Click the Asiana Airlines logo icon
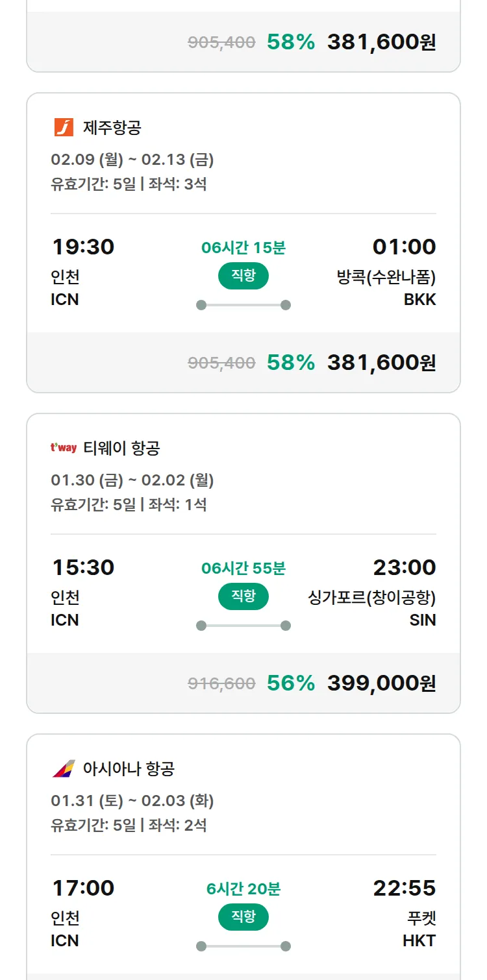This screenshot has height=980, width=487. (x=64, y=768)
